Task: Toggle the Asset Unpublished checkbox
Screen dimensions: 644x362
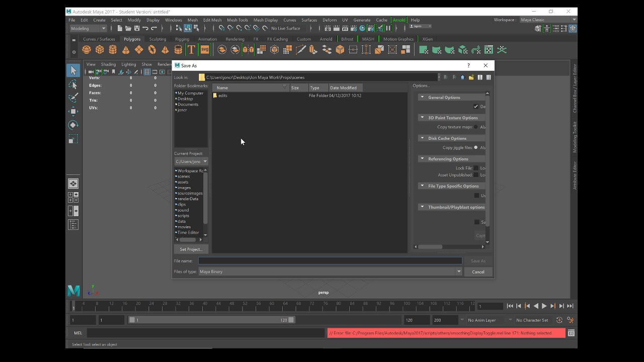Action: click(x=476, y=175)
